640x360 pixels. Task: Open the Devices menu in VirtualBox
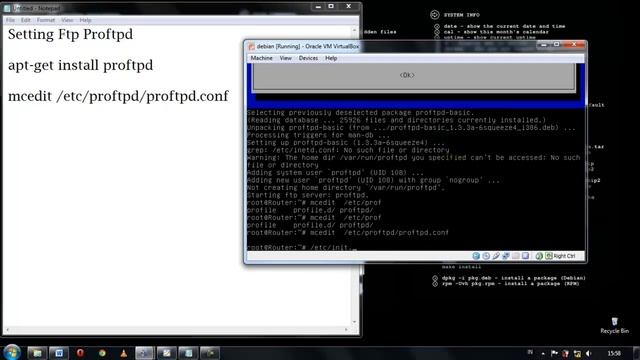click(308, 58)
